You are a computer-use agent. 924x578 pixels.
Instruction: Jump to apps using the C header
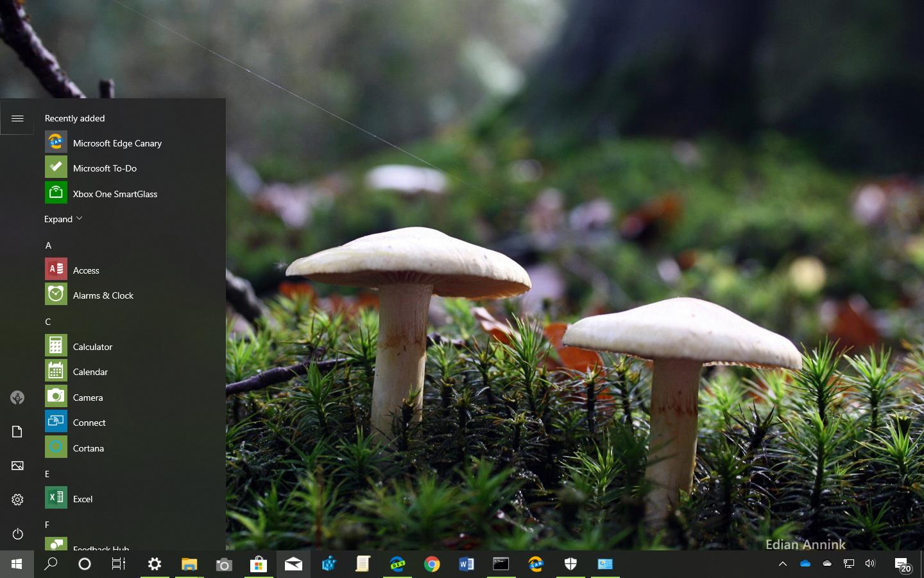pos(47,321)
